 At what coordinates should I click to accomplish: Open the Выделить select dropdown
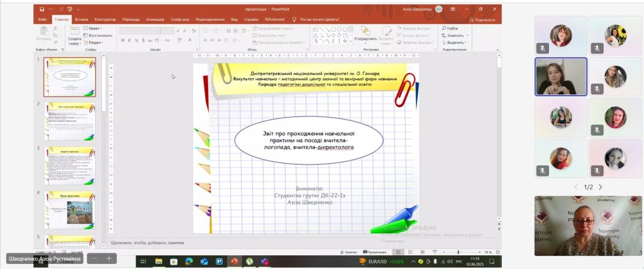click(x=454, y=42)
